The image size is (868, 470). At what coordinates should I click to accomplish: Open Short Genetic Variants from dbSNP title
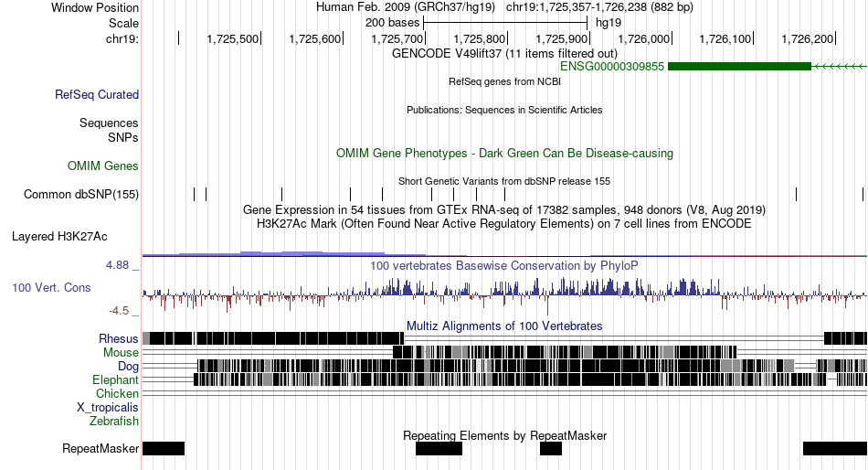click(x=504, y=181)
